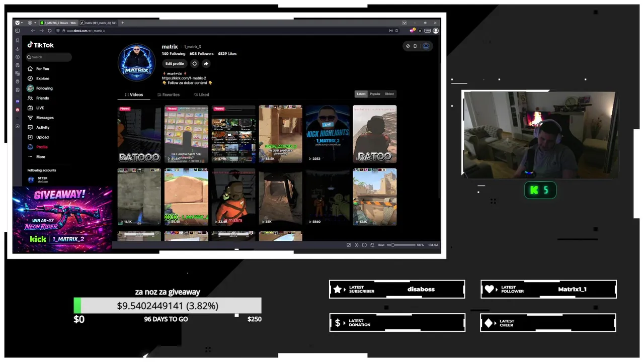644x362 pixels.
Task: Click the Edit profile button
Action: tap(175, 64)
